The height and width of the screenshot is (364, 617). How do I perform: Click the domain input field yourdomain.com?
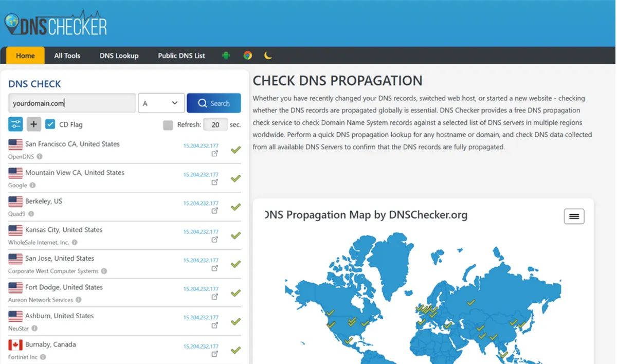point(72,103)
